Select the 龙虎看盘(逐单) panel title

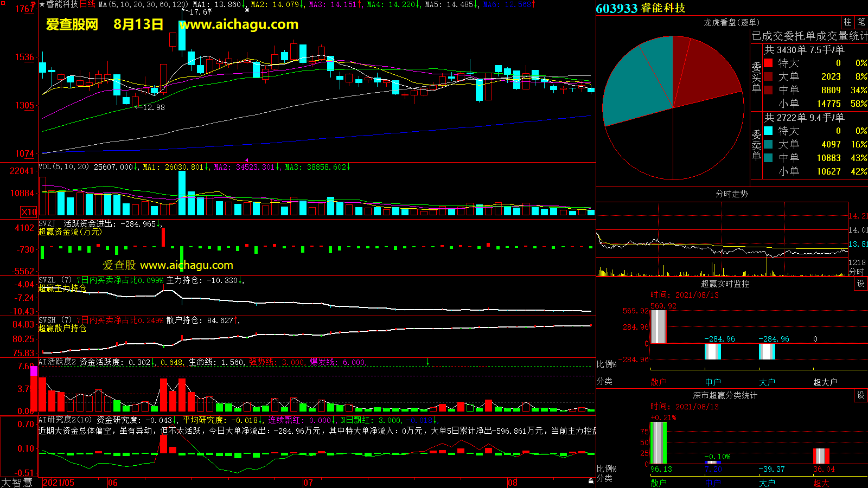731,22
